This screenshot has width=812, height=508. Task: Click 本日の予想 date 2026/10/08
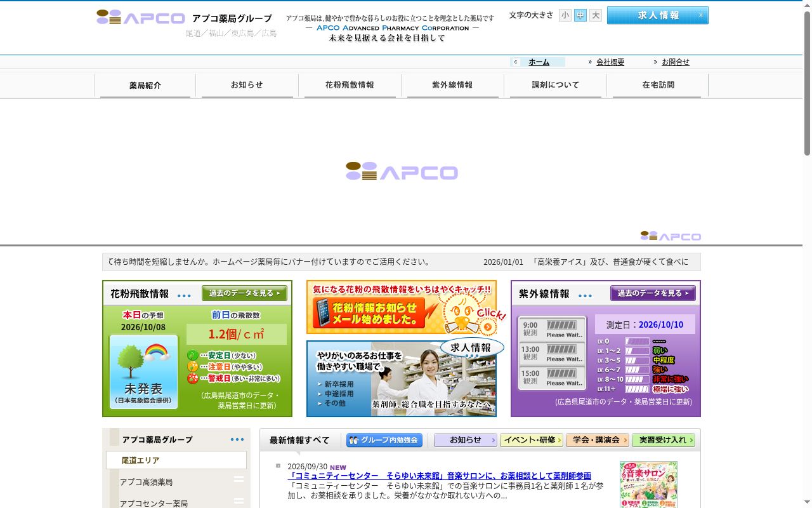[143, 328]
